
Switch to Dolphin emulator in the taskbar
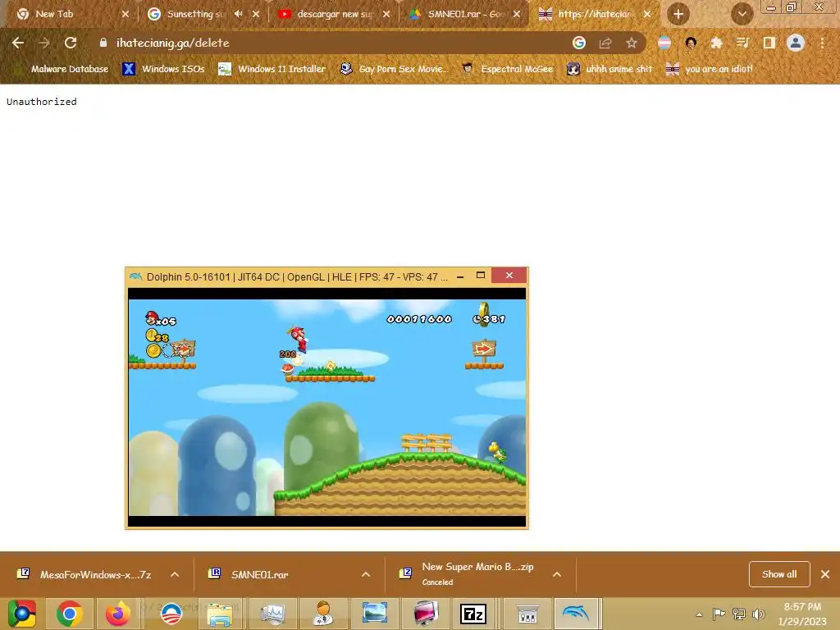(x=576, y=614)
